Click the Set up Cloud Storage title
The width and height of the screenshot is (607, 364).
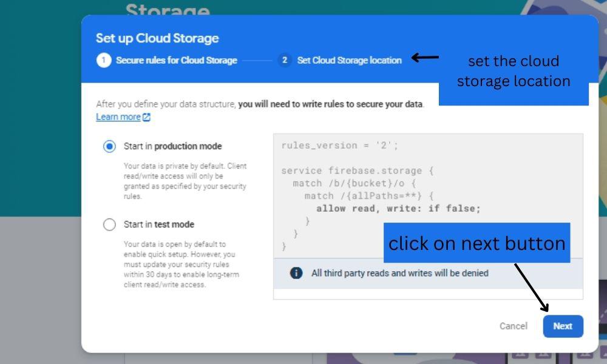tap(157, 38)
